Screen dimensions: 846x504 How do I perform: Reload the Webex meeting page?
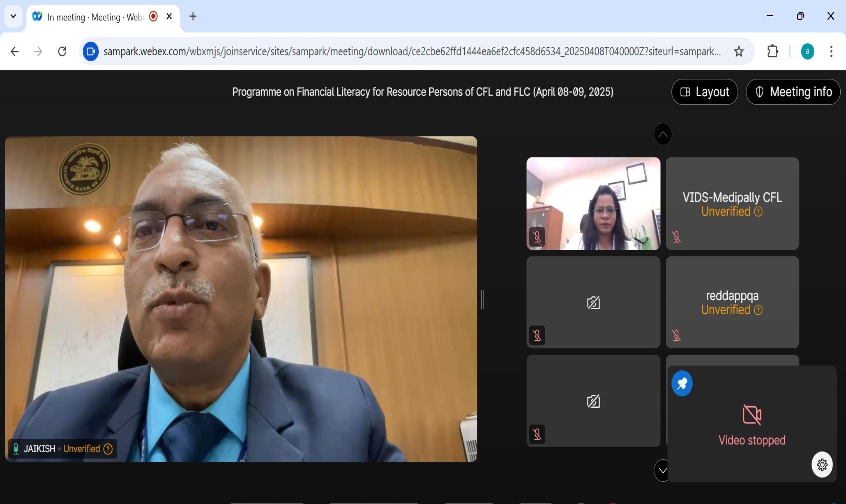pos(62,51)
